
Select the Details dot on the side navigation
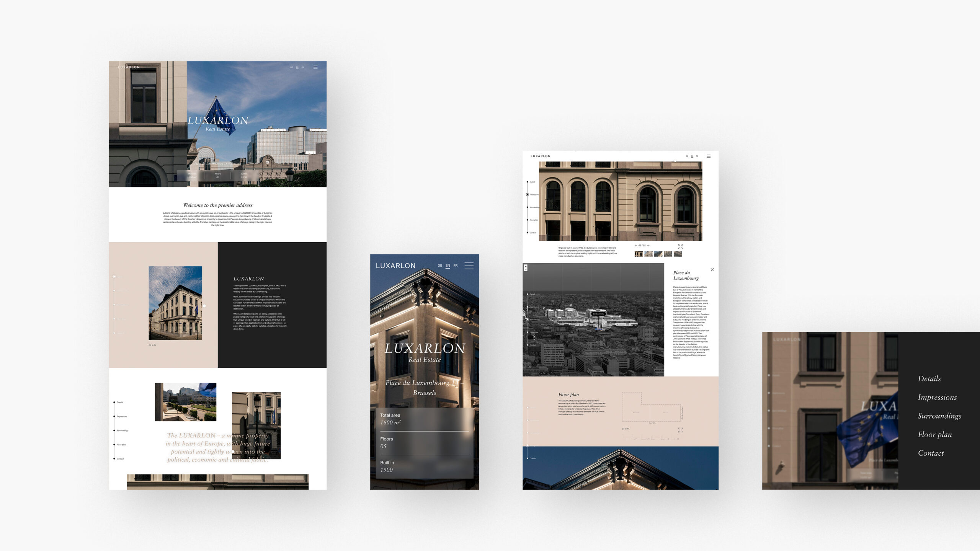pos(528,182)
